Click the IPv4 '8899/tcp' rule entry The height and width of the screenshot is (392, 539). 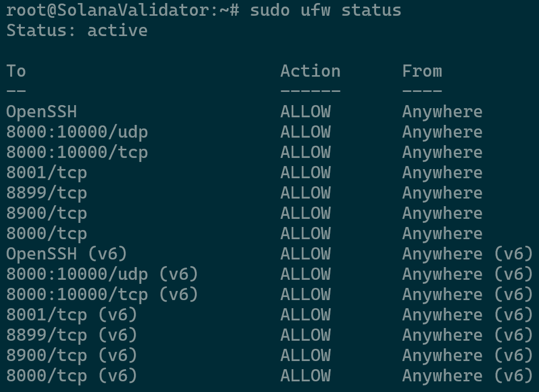pyautogui.click(x=47, y=193)
